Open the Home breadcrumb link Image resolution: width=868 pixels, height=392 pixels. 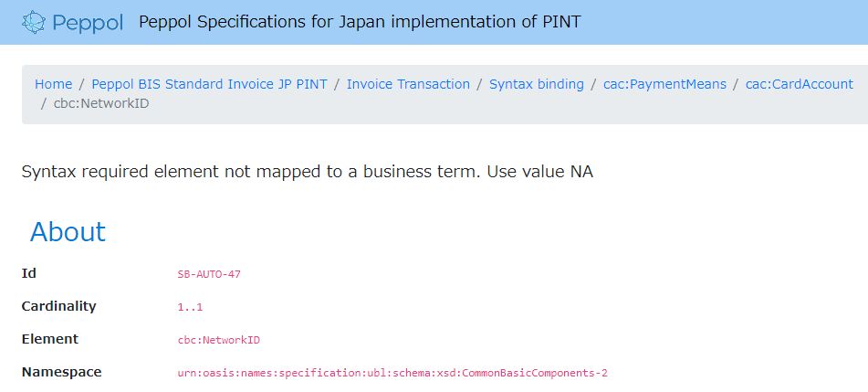click(x=53, y=84)
